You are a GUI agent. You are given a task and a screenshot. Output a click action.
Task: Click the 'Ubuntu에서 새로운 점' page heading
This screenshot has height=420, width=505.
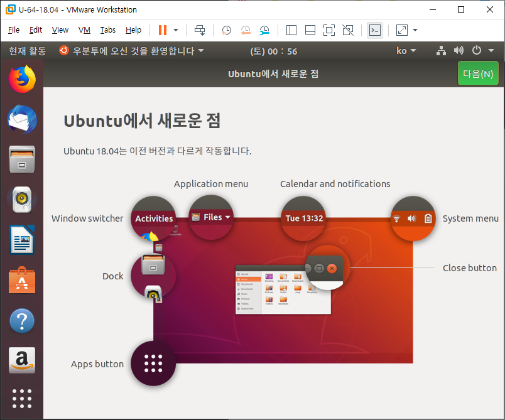point(142,121)
